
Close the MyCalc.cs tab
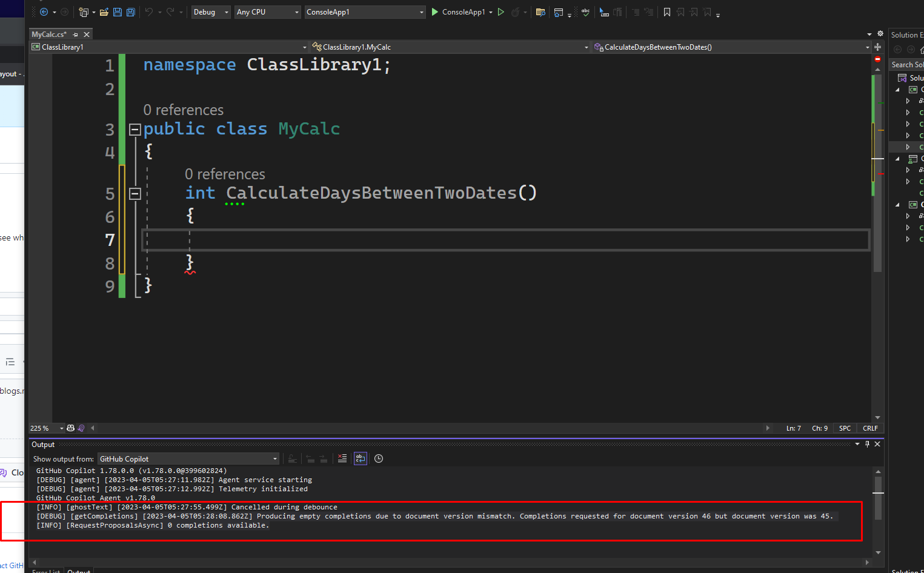[87, 35]
